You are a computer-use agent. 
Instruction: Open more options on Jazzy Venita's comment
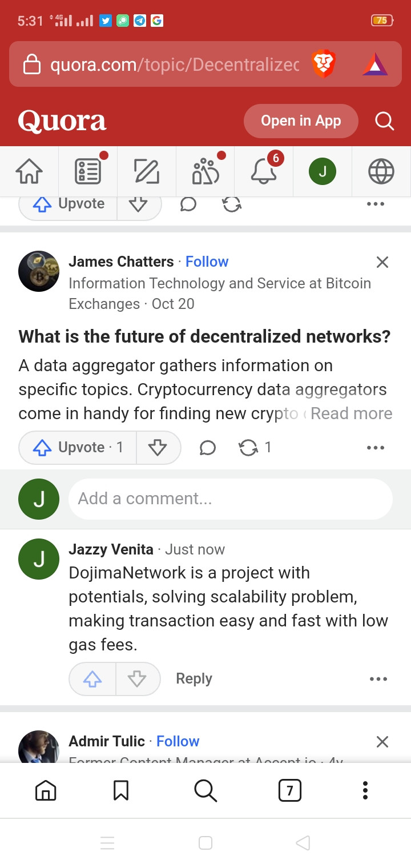pyautogui.click(x=378, y=678)
